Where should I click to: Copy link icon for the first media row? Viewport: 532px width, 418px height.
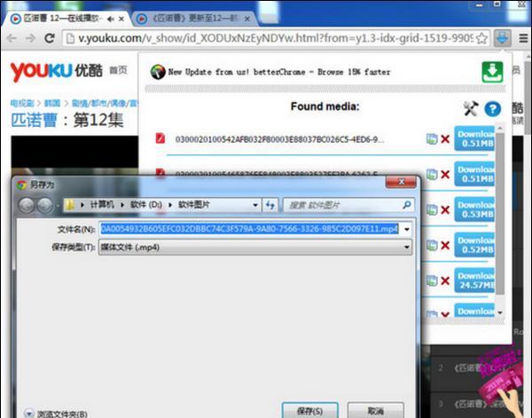(x=432, y=138)
